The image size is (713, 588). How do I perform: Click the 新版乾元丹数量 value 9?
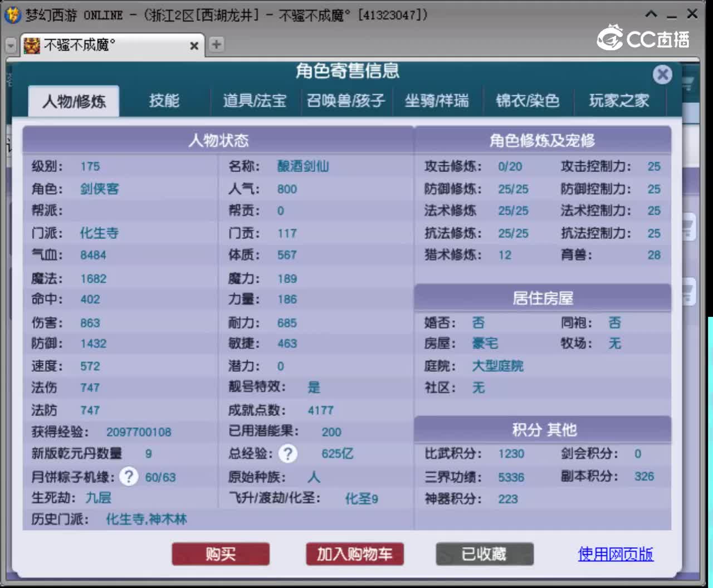[149, 454]
